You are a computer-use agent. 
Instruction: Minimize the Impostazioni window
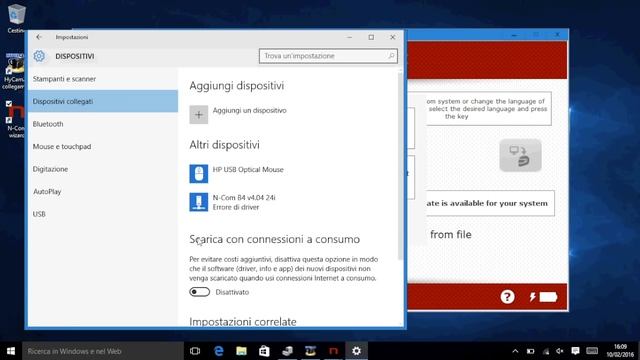[350, 37]
